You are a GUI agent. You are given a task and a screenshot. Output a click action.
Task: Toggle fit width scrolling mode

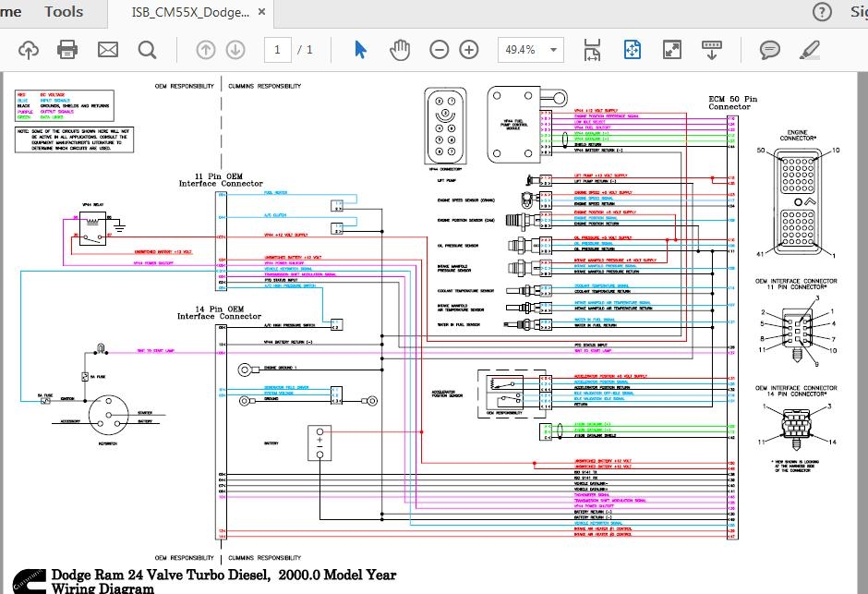pos(594,50)
